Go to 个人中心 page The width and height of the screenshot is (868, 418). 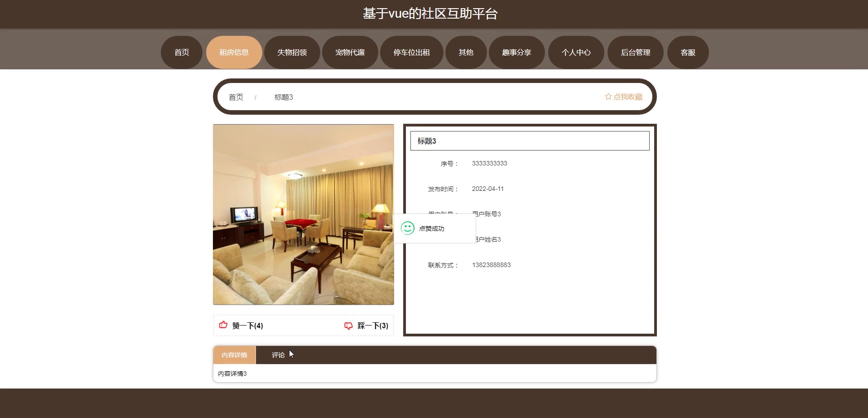[576, 53]
